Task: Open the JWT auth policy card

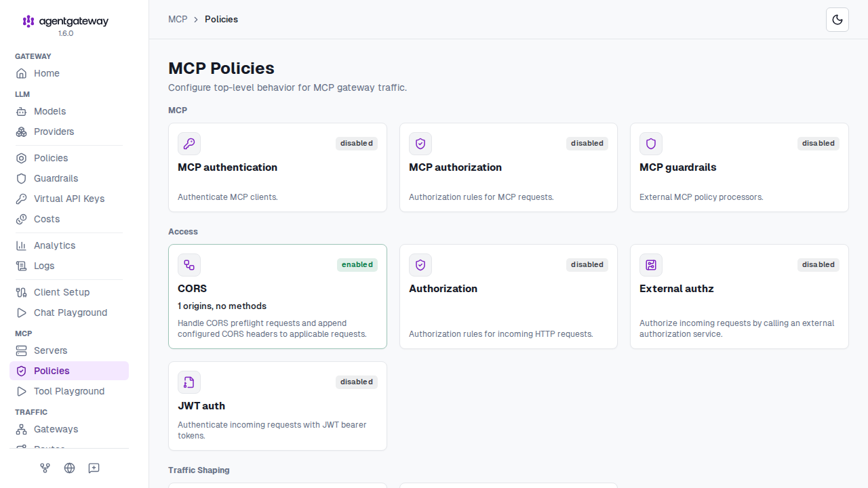Action: coord(277,406)
